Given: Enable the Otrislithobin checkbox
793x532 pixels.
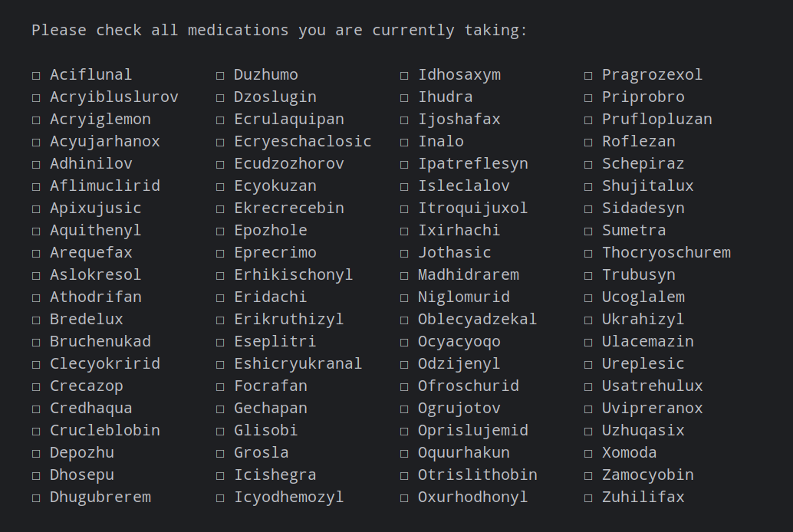Looking at the screenshot, I should [404, 475].
